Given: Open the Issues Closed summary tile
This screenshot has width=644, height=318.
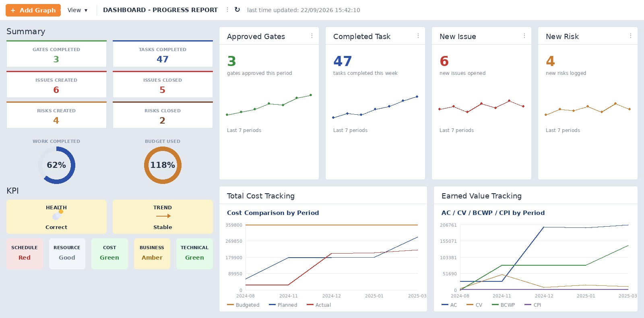Looking at the screenshot, I should pyautogui.click(x=163, y=84).
